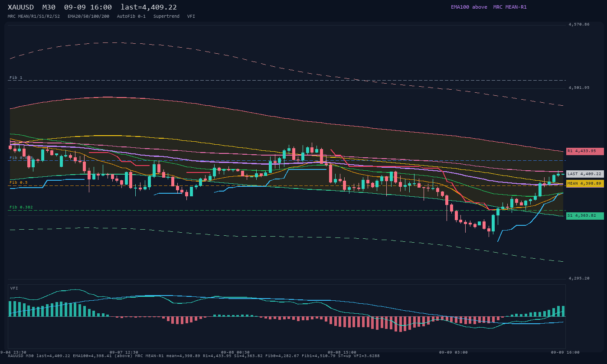
Task: Select the M30 timeframe in the chart title
Action: tap(49, 7)
